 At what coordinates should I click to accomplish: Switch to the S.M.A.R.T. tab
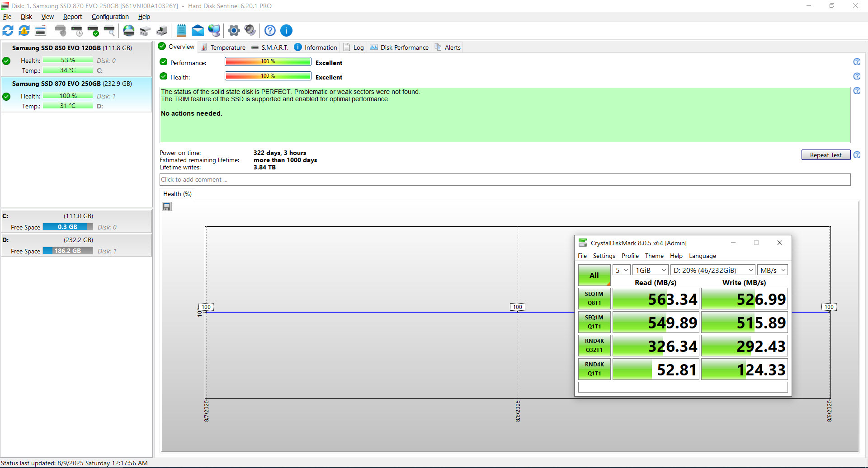point(270,47)
